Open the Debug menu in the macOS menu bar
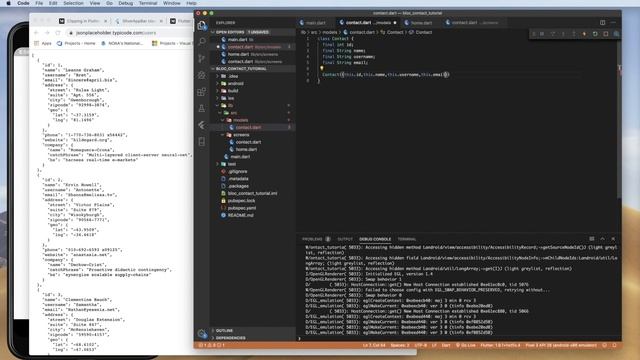640x360 pixels. (126, 3)
